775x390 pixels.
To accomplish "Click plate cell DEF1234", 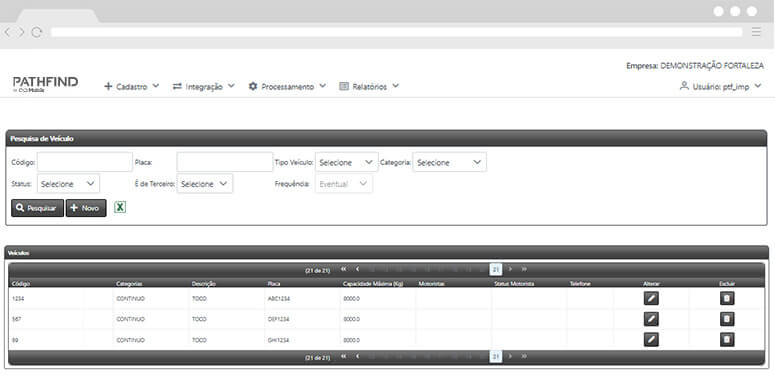I will [x=278, y=319].
